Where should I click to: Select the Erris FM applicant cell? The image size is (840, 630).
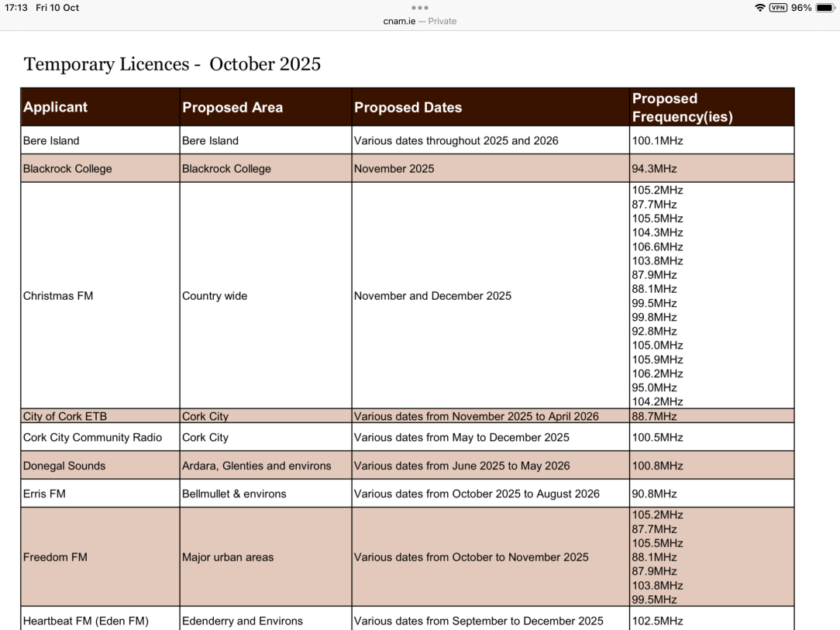pos(100,494)
